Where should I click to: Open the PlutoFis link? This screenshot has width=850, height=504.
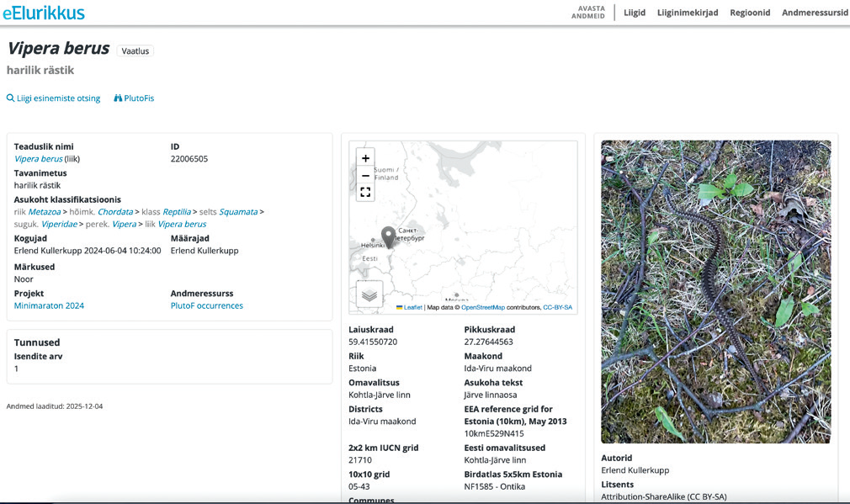pos(134,98)
